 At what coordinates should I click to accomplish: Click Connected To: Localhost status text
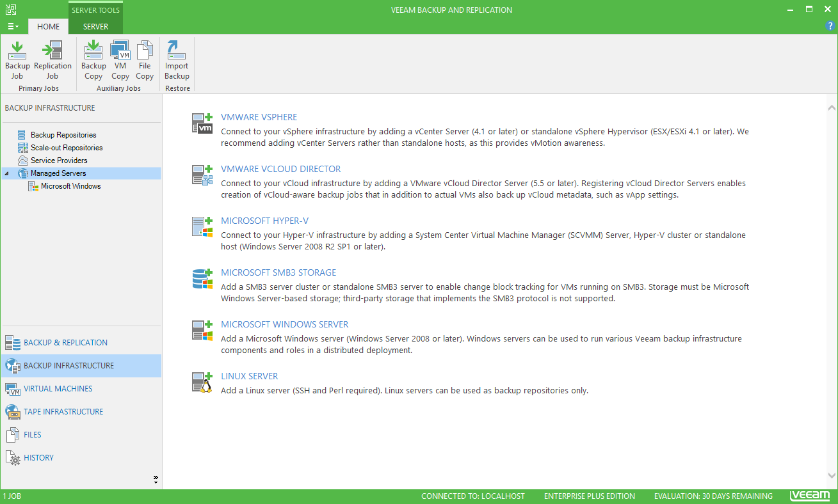(x=473, y=496)
